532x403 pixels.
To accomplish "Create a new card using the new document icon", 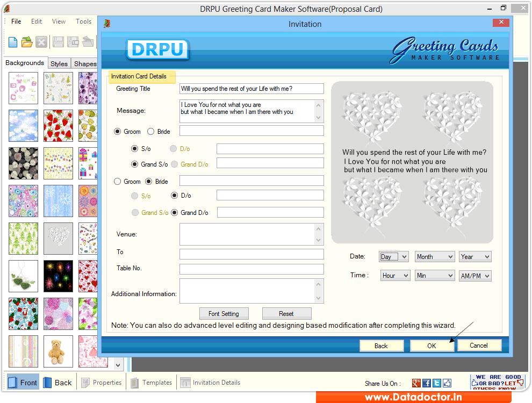I will point(12,41).
